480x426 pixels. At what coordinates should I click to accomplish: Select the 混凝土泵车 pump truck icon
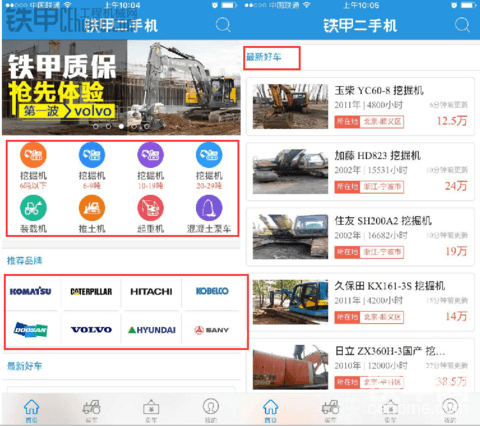pyautogui.click(x=209, y=208)
